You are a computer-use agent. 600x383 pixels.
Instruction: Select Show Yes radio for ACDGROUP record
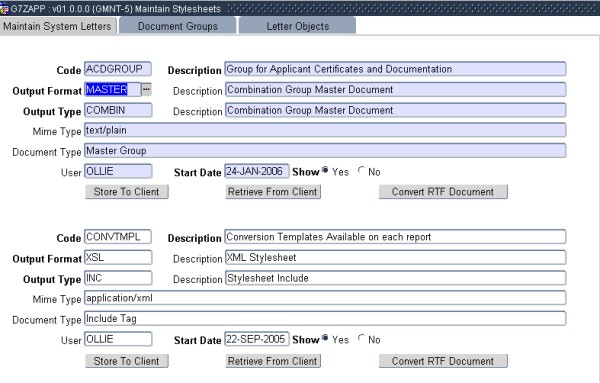pyautogui.click(x=325, y=170)
